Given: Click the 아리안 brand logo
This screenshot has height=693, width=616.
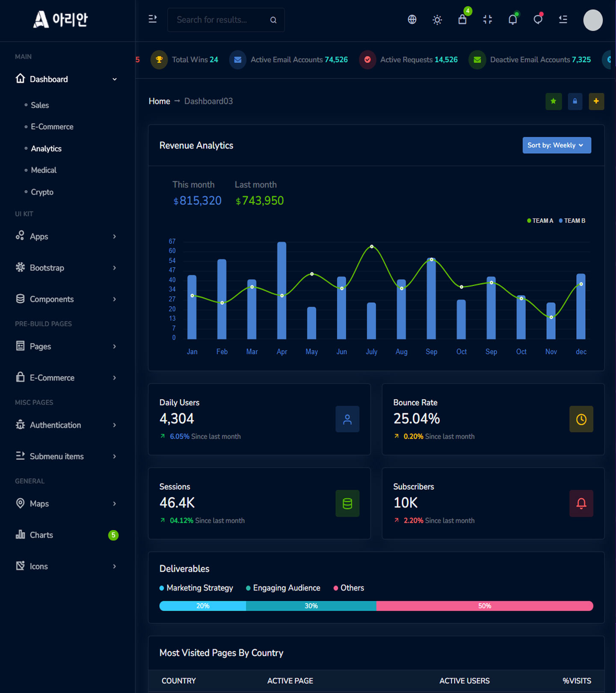Looking at the screenshot, I should [x=61, y=19].
